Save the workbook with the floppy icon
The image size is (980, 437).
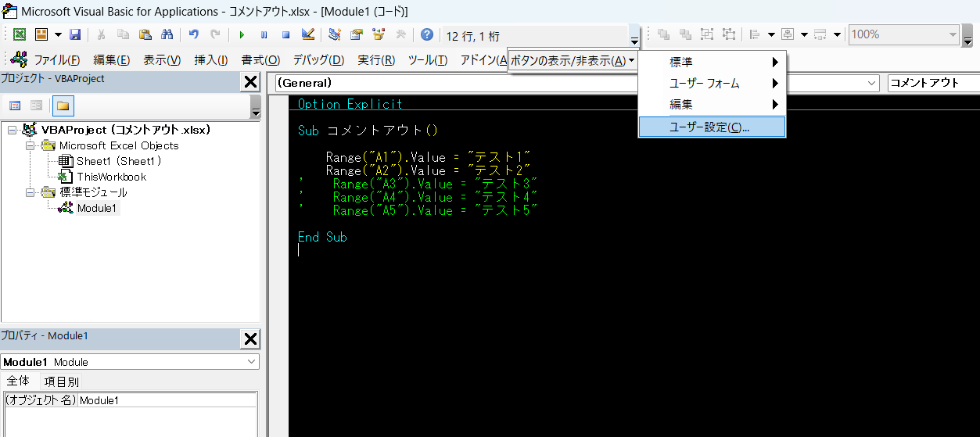75,34
